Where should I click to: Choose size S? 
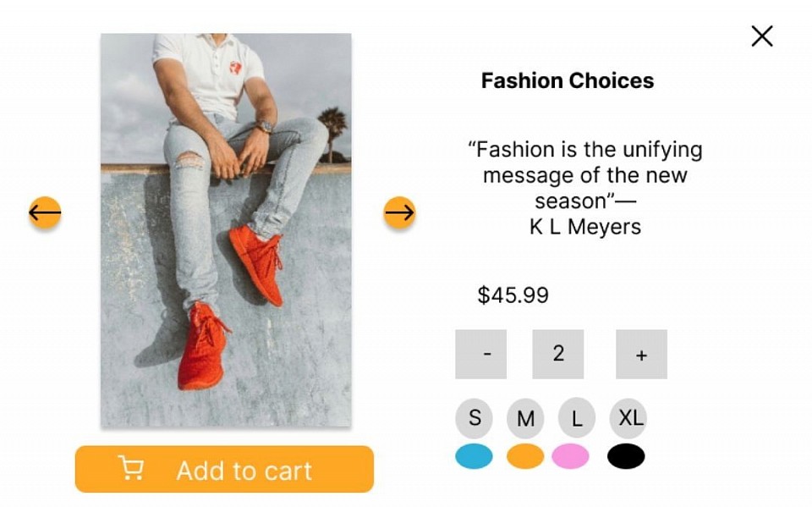click(475, 417)
